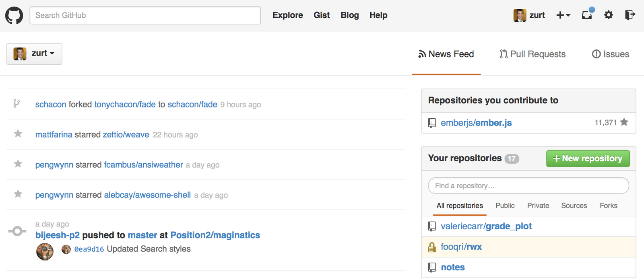The image size is (644, 278).
Task: Click lock icon beside fooqri/rwx
Action: [432, 247]
